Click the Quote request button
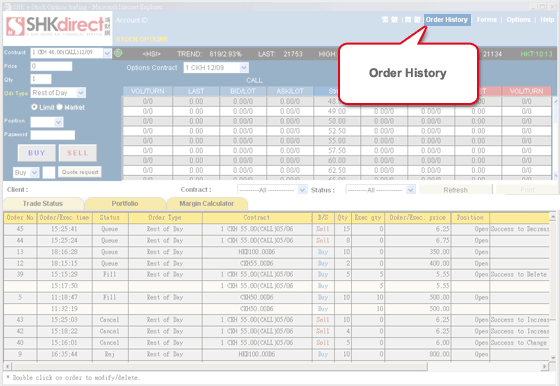 (80, 172)
